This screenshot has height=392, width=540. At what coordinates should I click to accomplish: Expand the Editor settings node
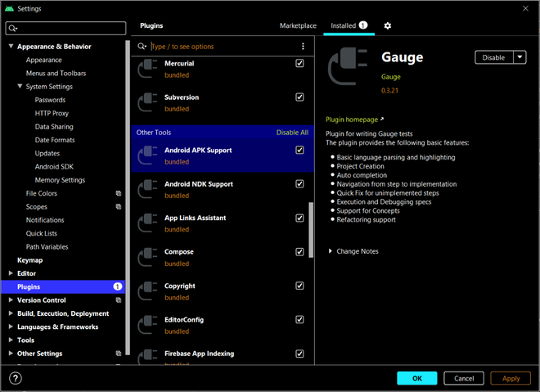11,273
